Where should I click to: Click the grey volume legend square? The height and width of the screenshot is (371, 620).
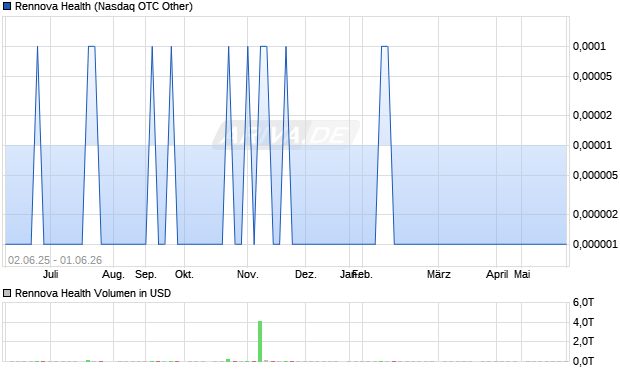click(7, 293)
